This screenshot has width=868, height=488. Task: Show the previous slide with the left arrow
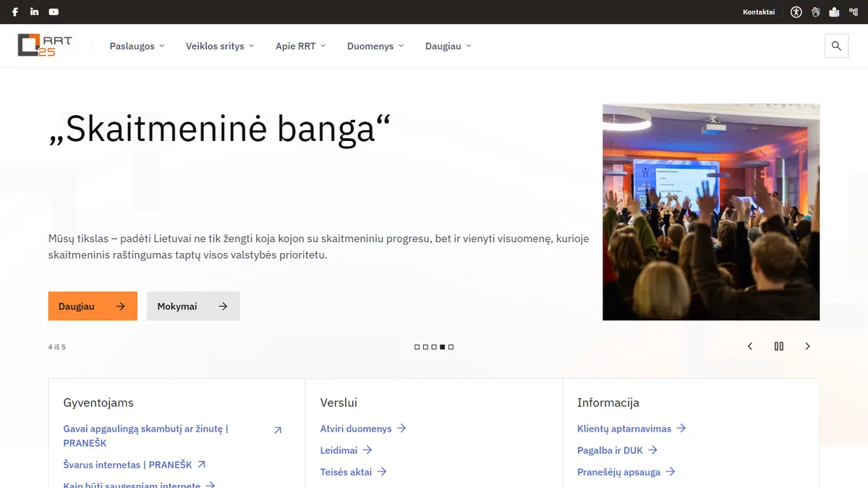pyautogui.click(x=750, y=346)
